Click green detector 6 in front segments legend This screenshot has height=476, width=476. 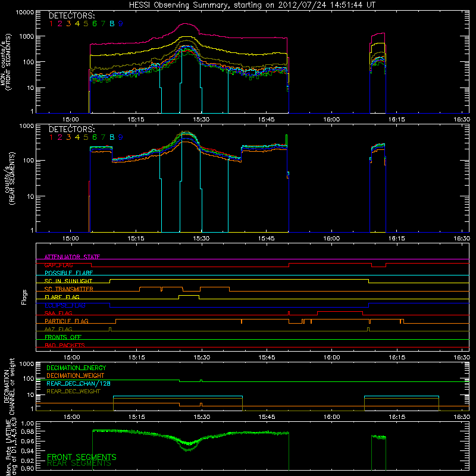pyautogui.click(x=95, y=24)
